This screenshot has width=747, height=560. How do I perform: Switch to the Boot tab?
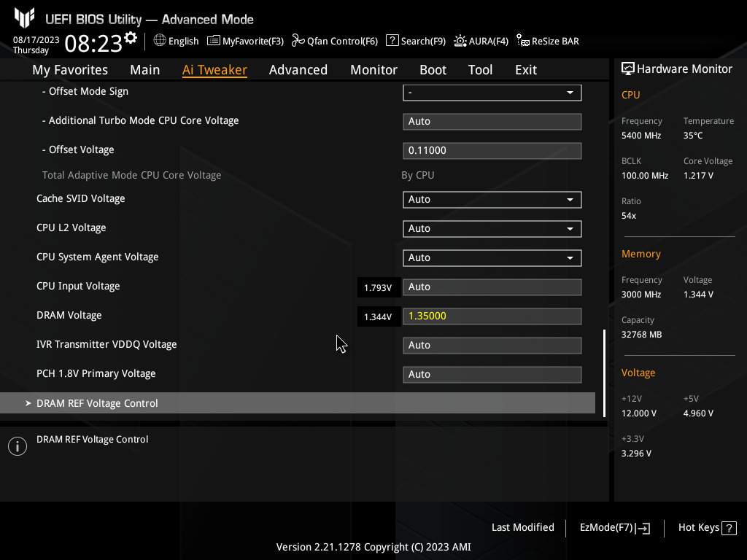[433, 70]
